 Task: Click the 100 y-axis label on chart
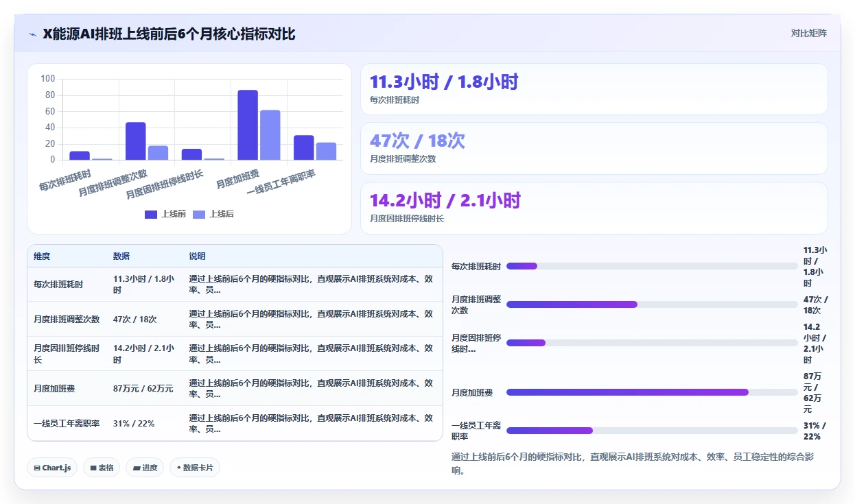48,79
